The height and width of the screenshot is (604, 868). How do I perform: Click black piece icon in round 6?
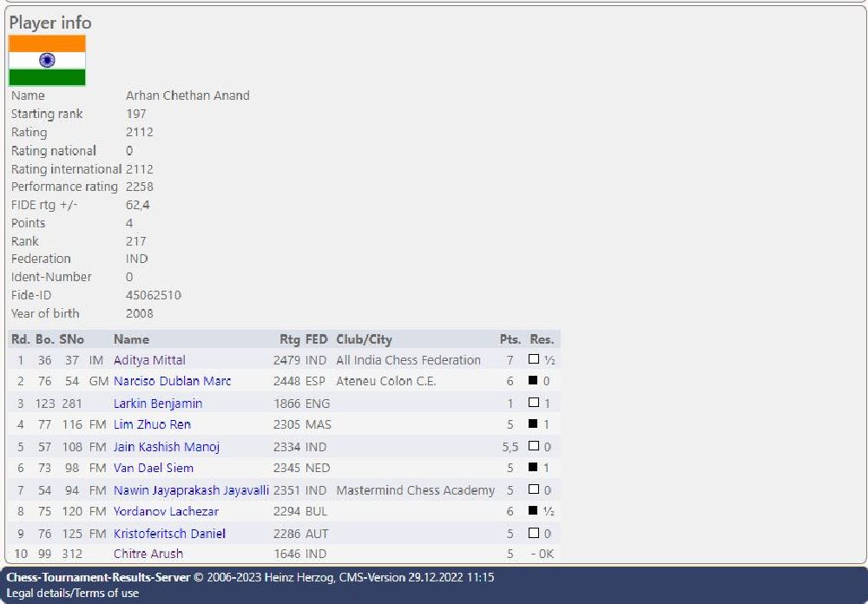click(534, 468)
